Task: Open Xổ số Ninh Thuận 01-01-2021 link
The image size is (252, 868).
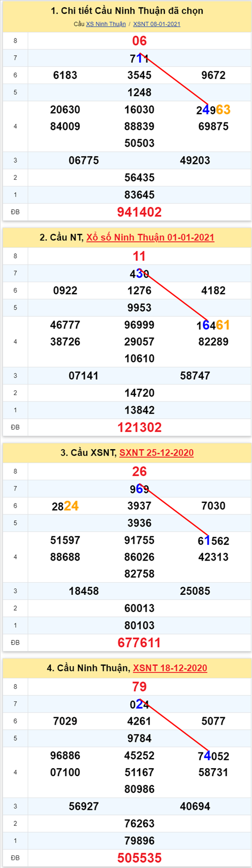Action: 150,237
